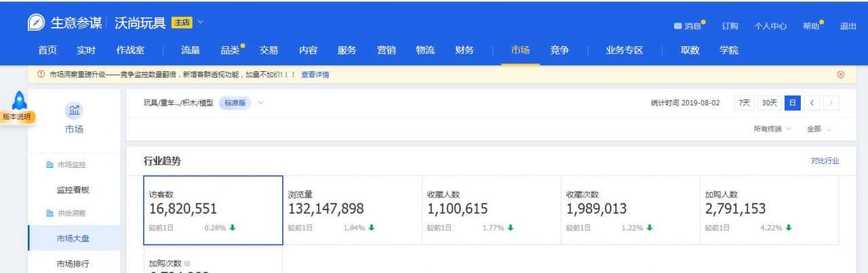
Task: Select the 7天 time range
Action: (745, 103)
